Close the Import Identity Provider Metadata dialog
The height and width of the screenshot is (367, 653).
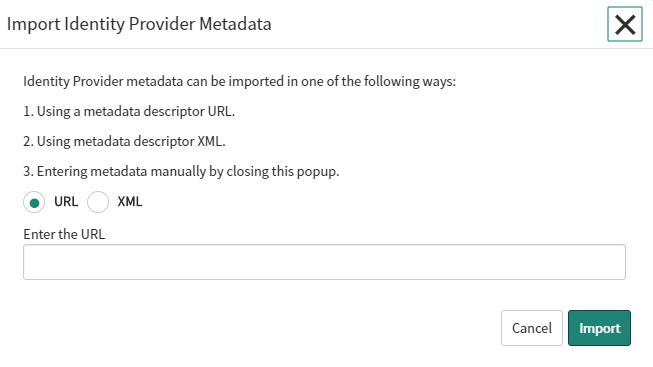point(625,24)
